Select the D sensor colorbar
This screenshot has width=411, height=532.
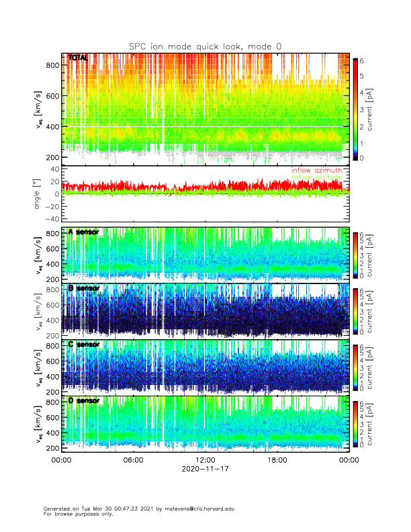[356, 423]
